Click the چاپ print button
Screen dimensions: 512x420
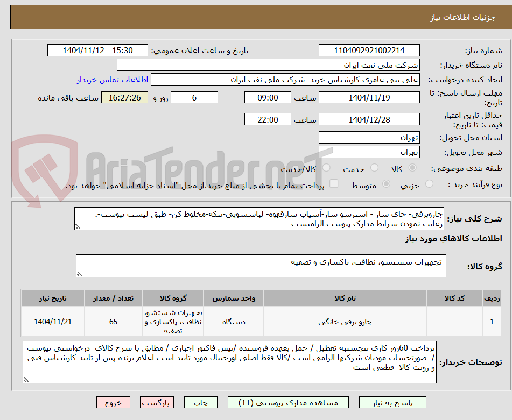click(201, 402)
